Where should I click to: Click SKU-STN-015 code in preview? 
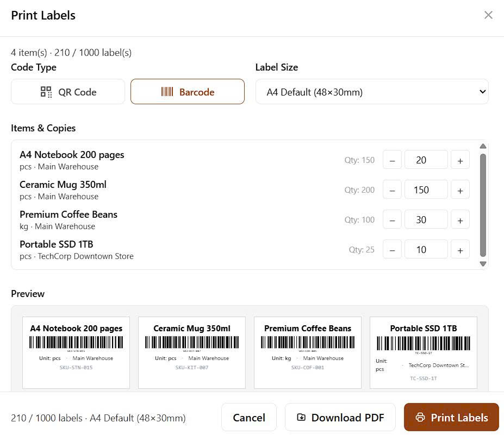pos(76,368)
